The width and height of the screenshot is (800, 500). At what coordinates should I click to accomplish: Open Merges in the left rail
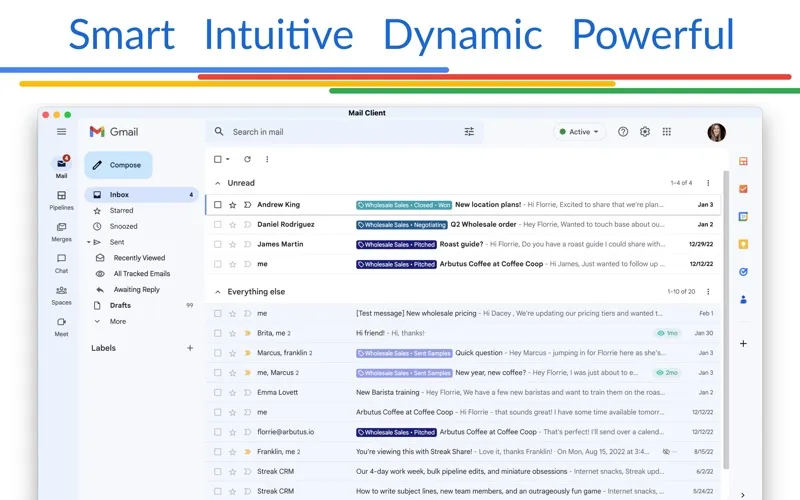click(x=61, y=232)
